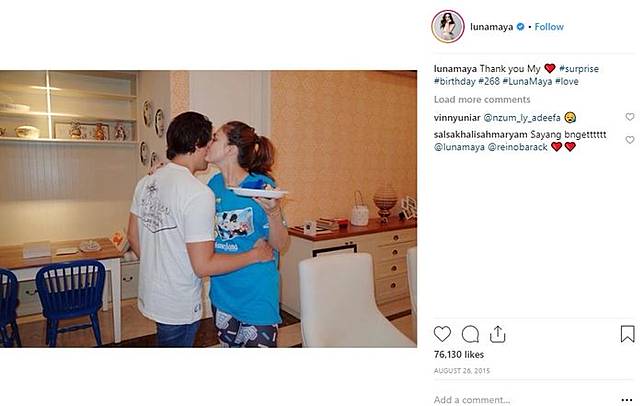
Task: View the 76,130 likes list
Action: coord(459,354)
